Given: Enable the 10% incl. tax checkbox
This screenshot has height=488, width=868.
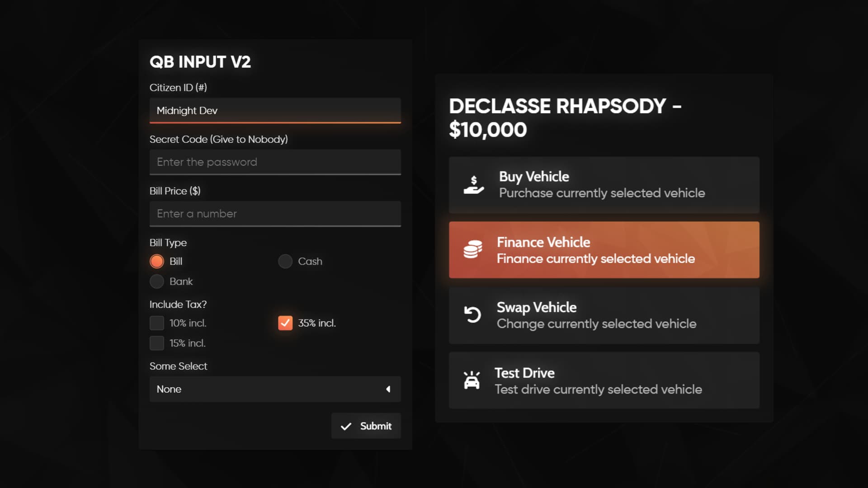Looking at the screenshot, I should point(157,323).
